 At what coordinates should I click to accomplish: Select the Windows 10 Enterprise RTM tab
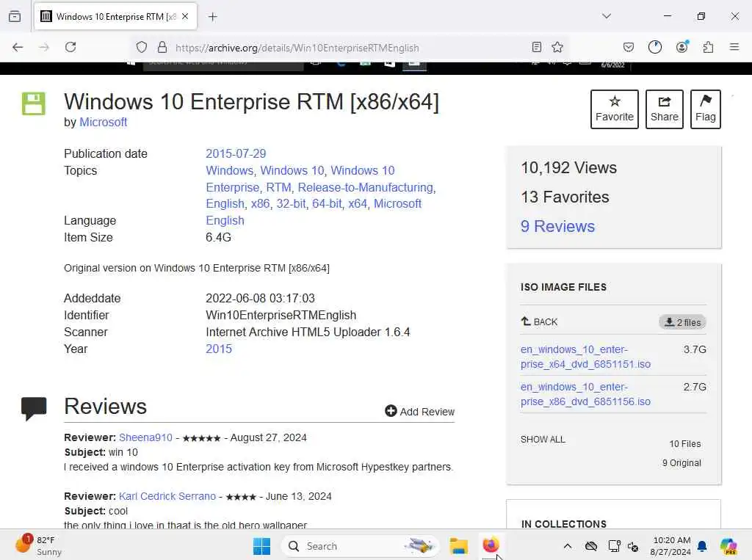tap(115, 17)
